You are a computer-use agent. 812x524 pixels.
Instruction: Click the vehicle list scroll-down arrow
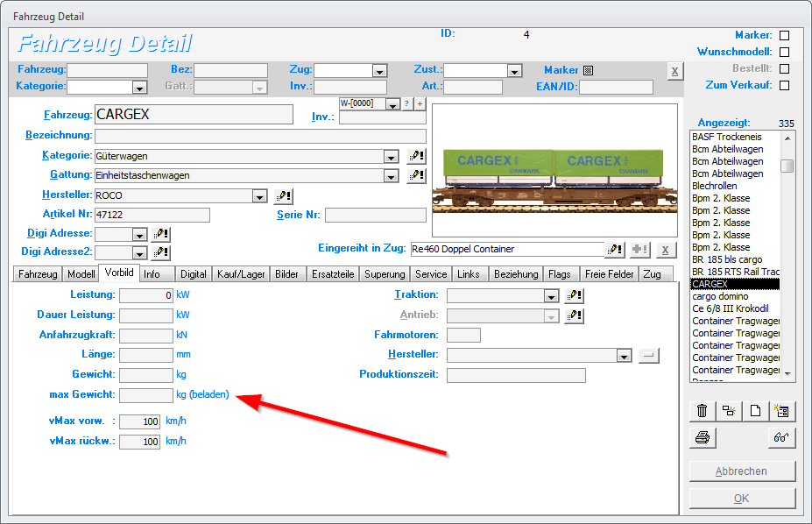(787, 374)
